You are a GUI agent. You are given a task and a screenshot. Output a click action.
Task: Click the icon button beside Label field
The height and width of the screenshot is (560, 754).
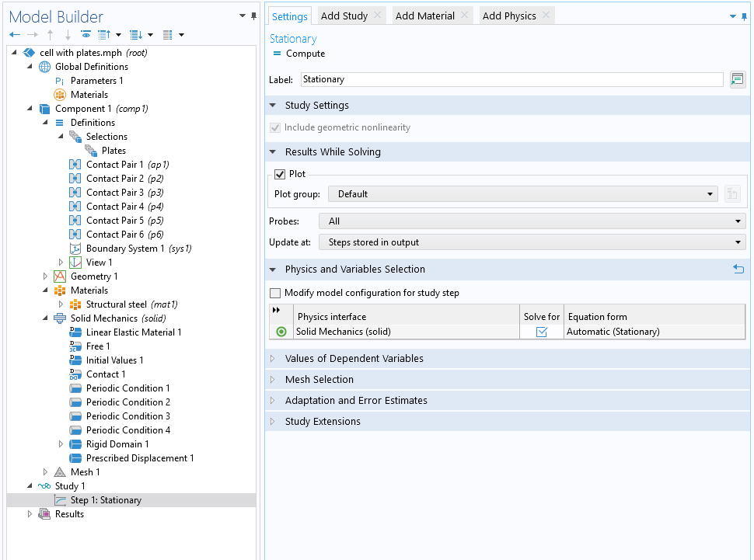click(x=738, y=79)
